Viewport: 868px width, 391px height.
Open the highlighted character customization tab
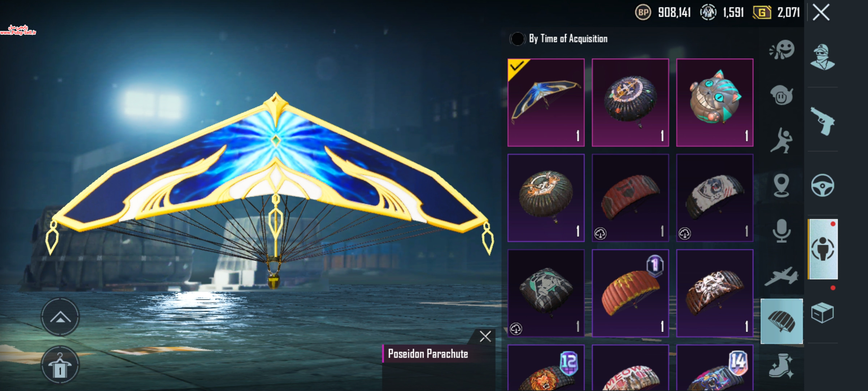coord(823,249)
